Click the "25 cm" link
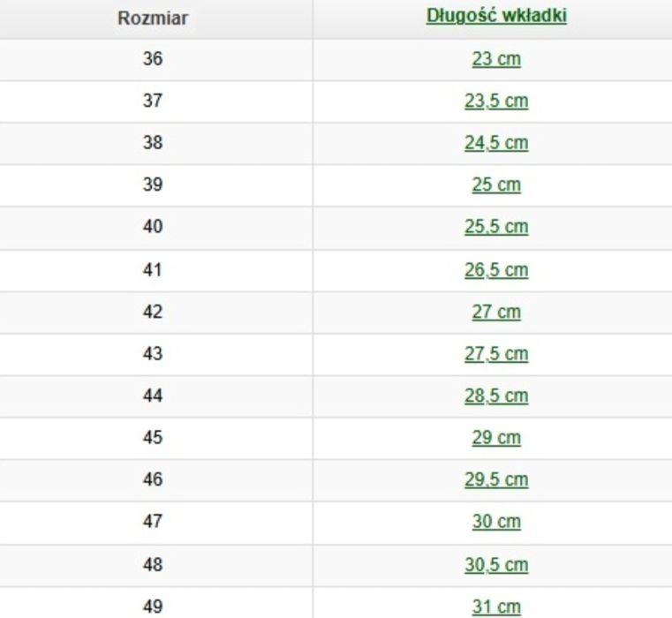The height and width of the screenshot is (618, 672). tap(495, 185)
